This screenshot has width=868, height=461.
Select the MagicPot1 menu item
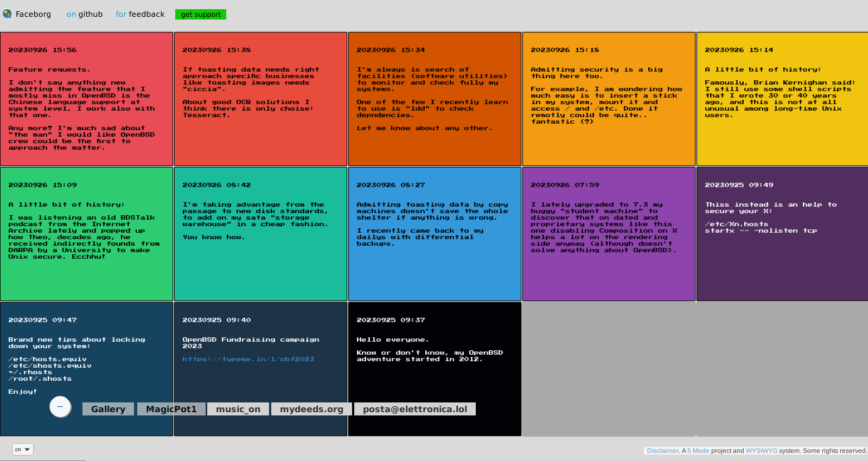click(171, 409)
